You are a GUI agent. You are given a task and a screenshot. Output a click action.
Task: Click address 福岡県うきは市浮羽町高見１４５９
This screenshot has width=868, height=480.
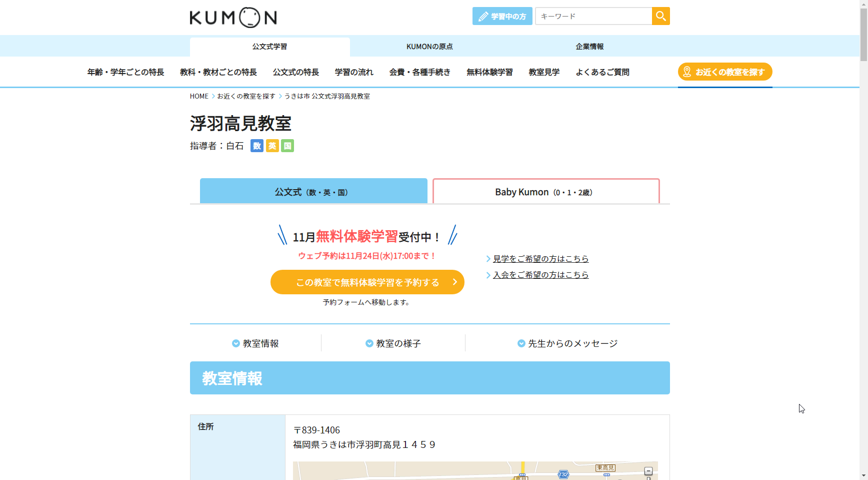click(x=364, y=444)
